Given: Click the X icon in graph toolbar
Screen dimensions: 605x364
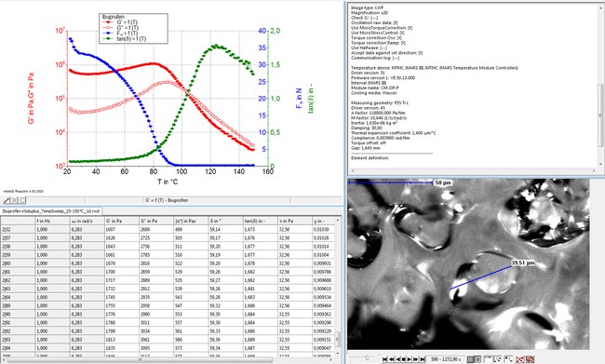Looking at the screenshot, I should tap(15, 200).
